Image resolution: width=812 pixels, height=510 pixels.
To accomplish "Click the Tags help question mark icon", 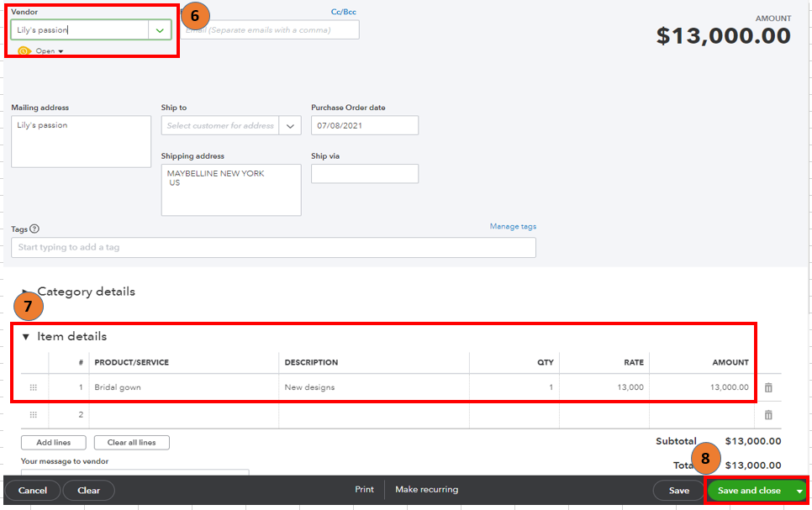I will point(34,229).
